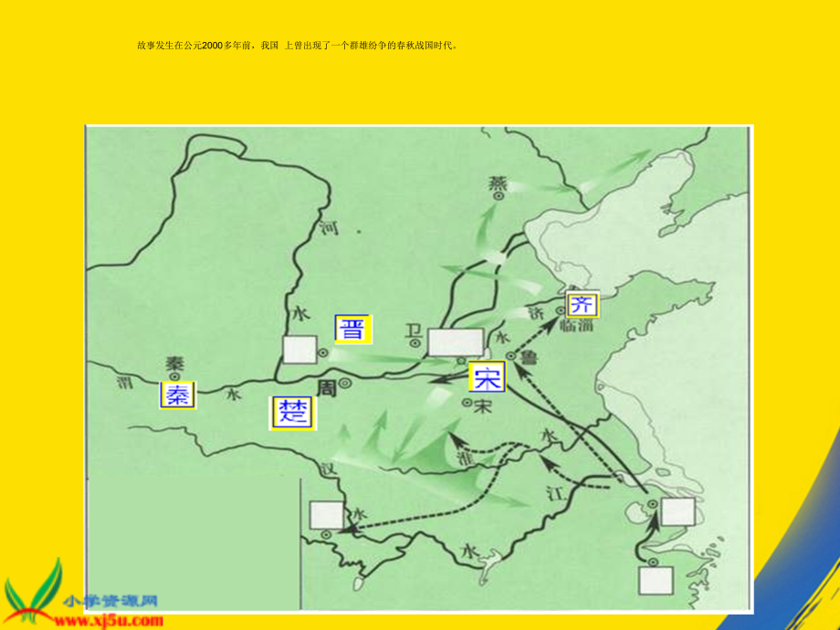840x630 pixels.
Task: Click the blue 晋 label box
Action: point(353,329)
